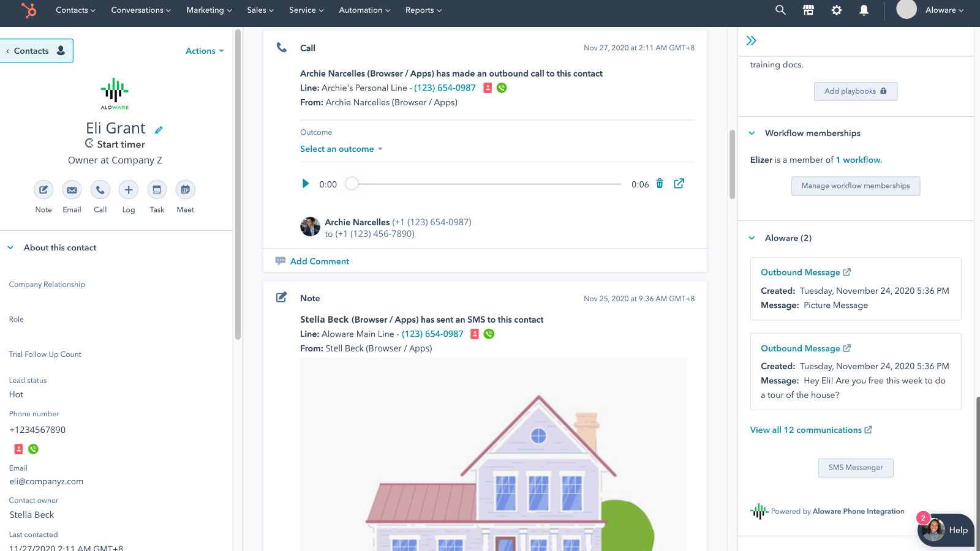Log an activity via the Log icon
The height and width of the screenshot is (551, 980).
tap(128, 190)
